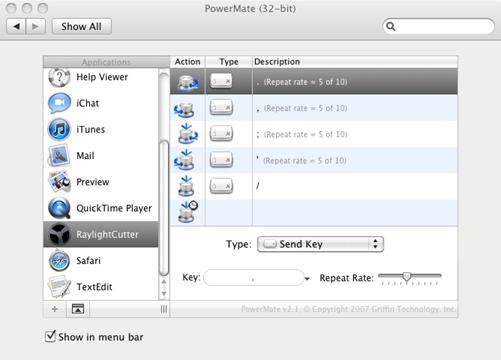Viewport: 501px width, 360px height.
Task: Select the iTunes application icon
Action: tap(59, 129)
